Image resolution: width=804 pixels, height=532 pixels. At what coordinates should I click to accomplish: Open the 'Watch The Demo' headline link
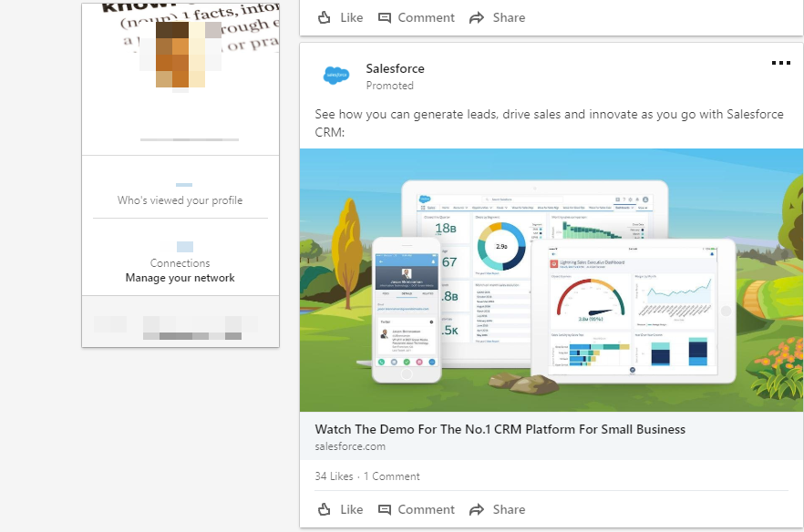click(500, 429)
